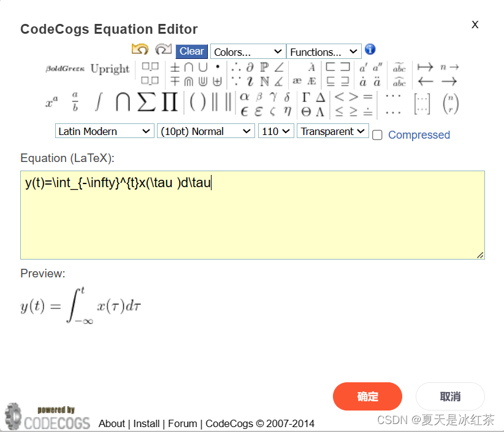504x432 pixels.
Task: Insert the Theta symbol
Action: pos(306,112)
